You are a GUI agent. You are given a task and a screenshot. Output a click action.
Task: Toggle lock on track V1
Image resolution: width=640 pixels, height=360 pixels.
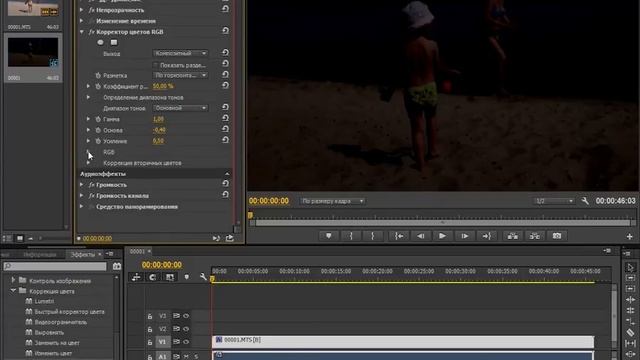[150, 342]
